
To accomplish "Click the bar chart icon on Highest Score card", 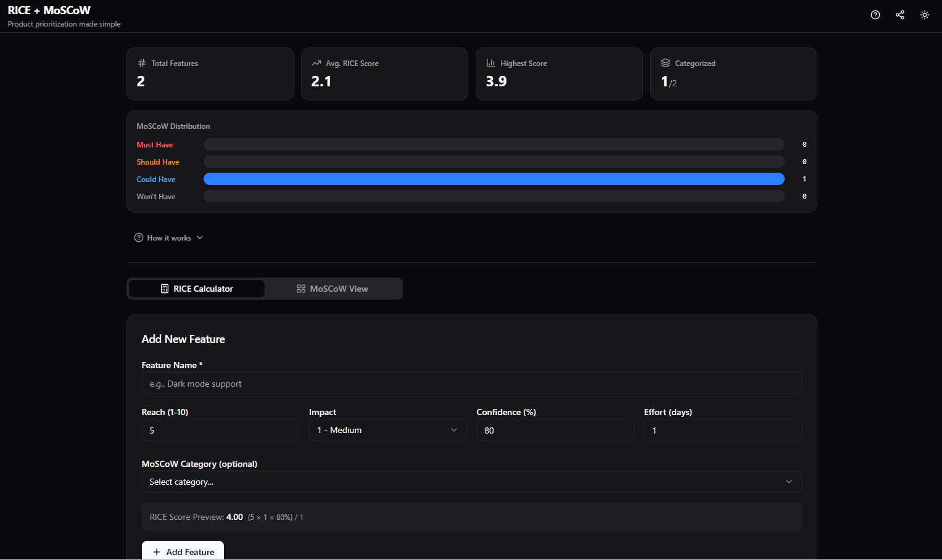I will (490, 62).
